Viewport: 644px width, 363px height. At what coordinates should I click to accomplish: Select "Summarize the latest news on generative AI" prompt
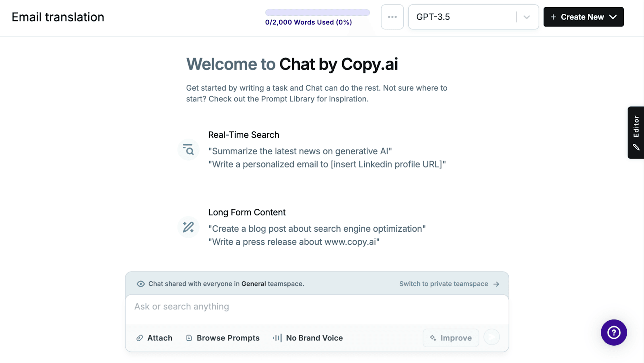(300, 151)
